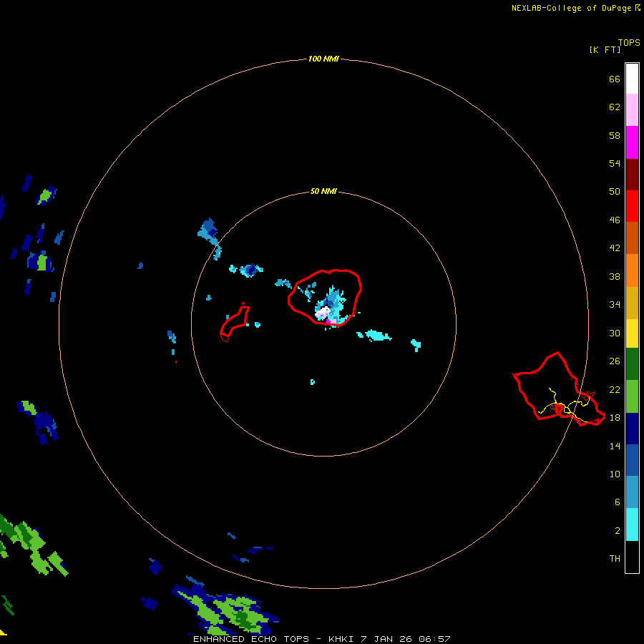This screenshot has height=644, width=644.
Task: Click the "50 NMI" range ring label
Action: [323, 191]
